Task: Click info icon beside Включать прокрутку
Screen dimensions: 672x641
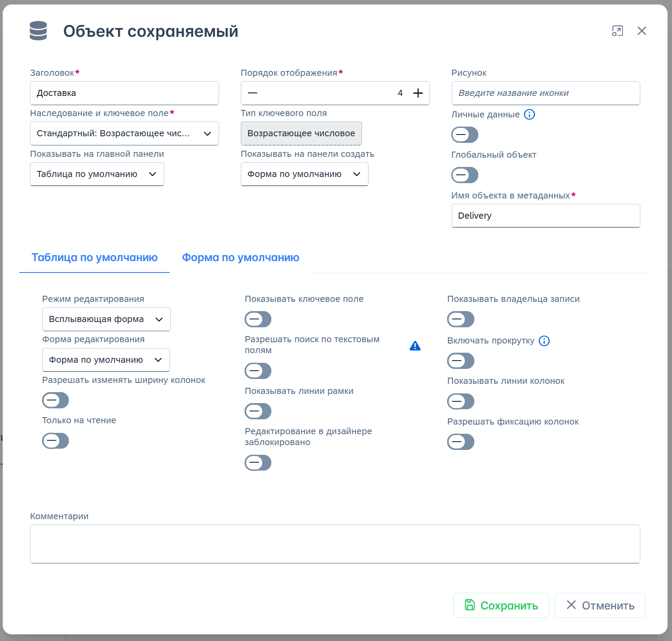Action: click(544, 341)
